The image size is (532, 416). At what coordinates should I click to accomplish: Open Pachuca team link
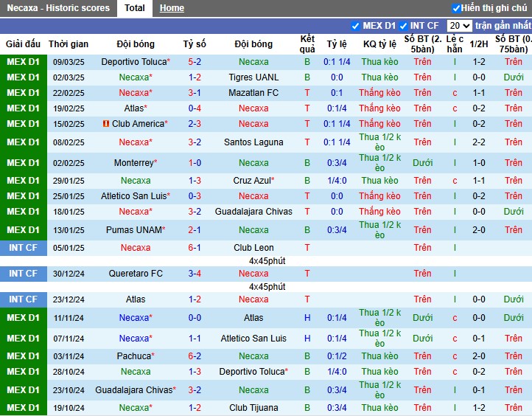pyautogui.click(x=136, y=356)
